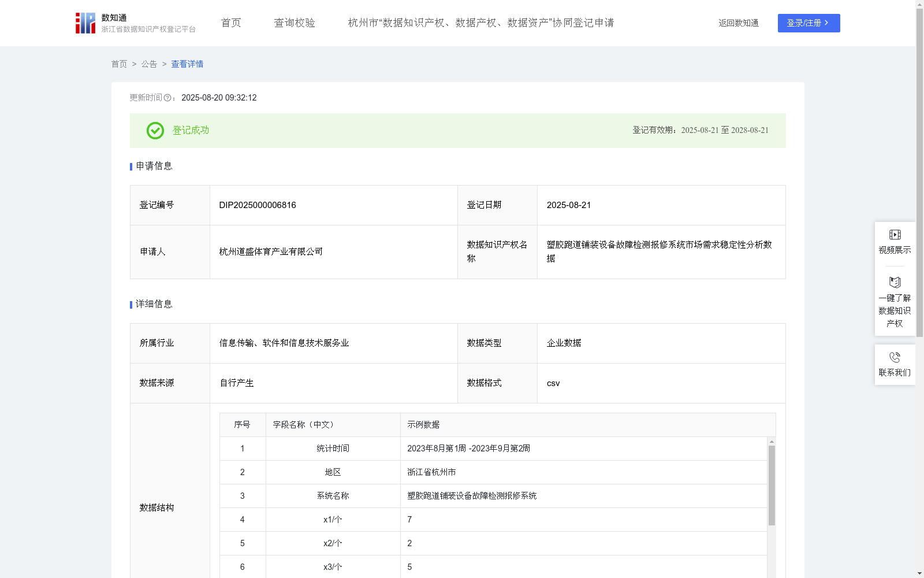Image resolution: width=924 pixels, height=578 pixels.
Task: Click the 统计时间 field row
Action: (494, 449)
